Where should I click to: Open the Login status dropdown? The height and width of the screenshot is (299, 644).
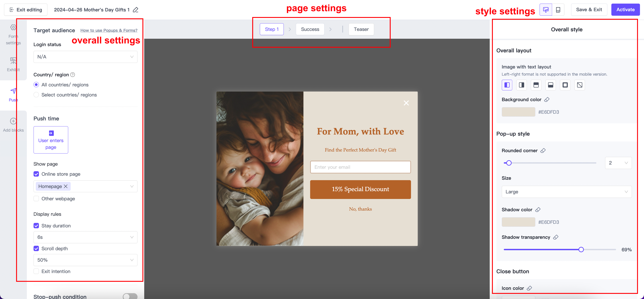coord(85,57)
